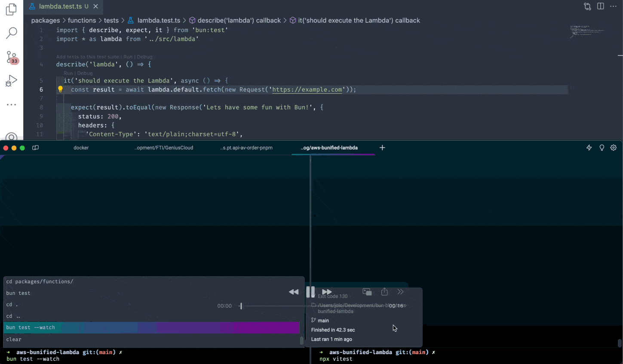Open terminal suggestions via the lightbulb icon
The width and height of the screenshot is (623, 364).
tap(602, 147)
